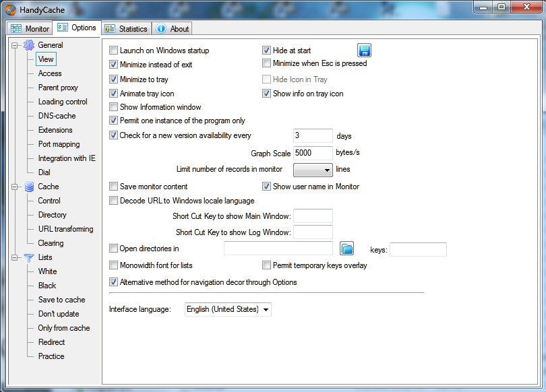Enable Save monitor content
This screenshot has width=546, height=392.
click(x=113, y=187)
